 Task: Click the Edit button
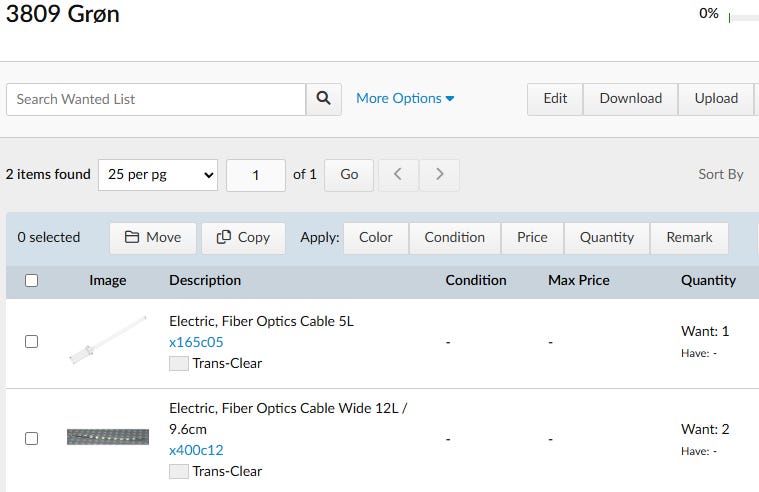(x=555, y=98)
